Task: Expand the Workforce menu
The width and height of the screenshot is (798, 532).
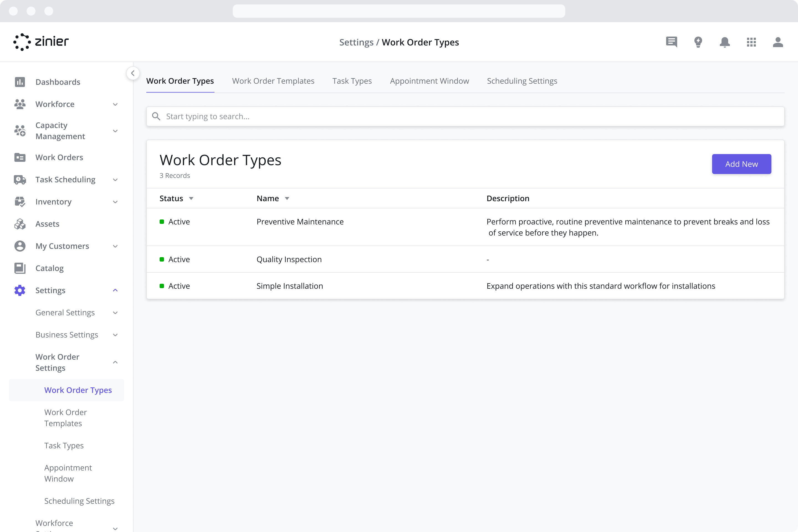Action: pyautogui.click(x=115, y=104)
